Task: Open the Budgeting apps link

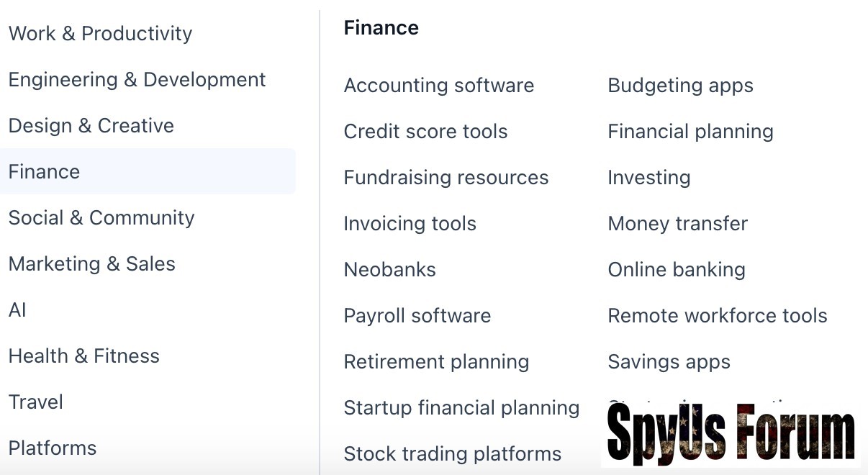Action: coord(680,86)
